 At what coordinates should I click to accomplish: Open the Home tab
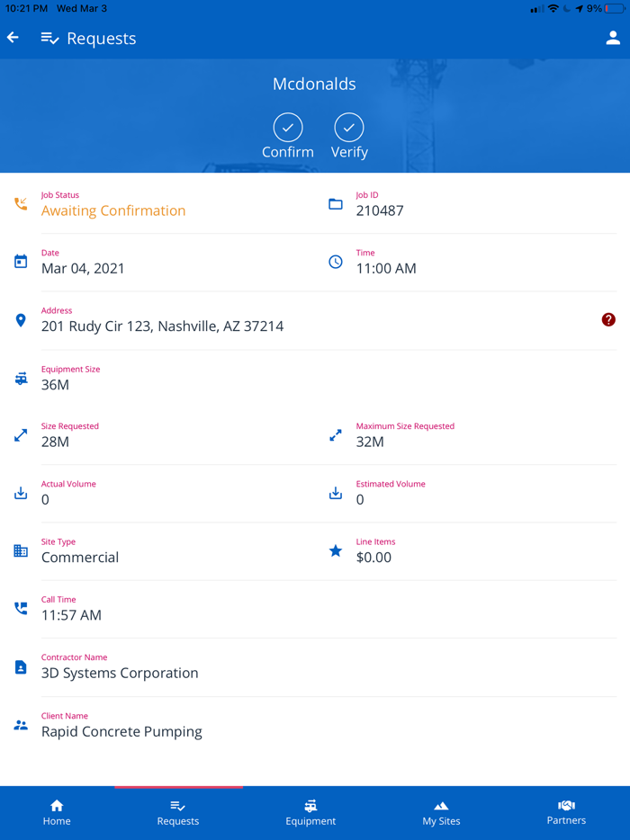tap(57, 813)
